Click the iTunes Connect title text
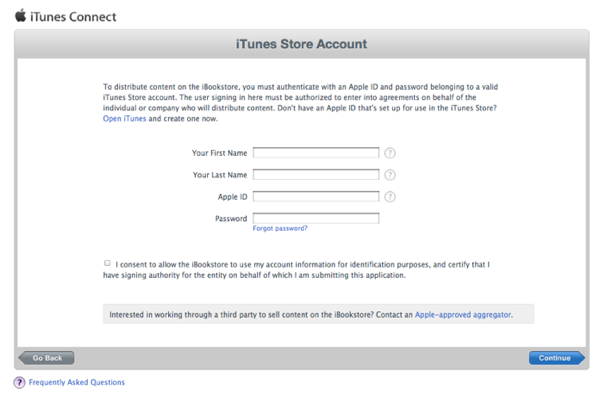Screen dimensions: 600x395 (x=73, y=17)
